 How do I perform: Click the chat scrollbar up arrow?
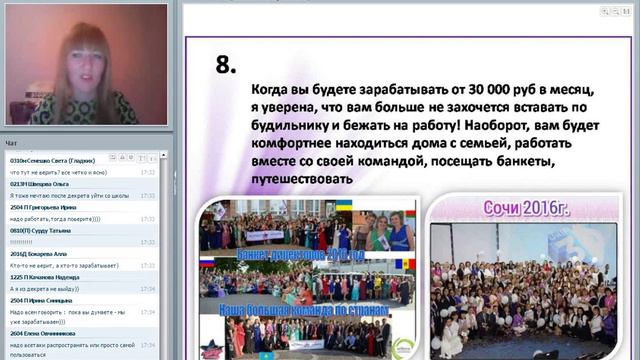[163, 155]
